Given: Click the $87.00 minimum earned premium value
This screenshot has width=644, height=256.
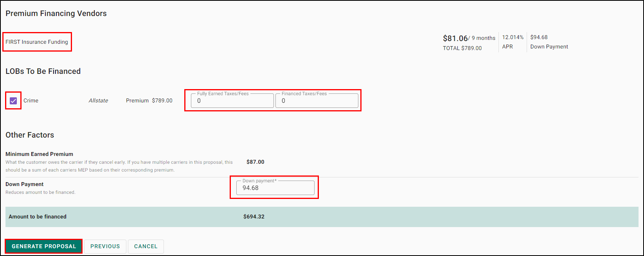Looking at the screenshot, I should [x=255, y=162].
